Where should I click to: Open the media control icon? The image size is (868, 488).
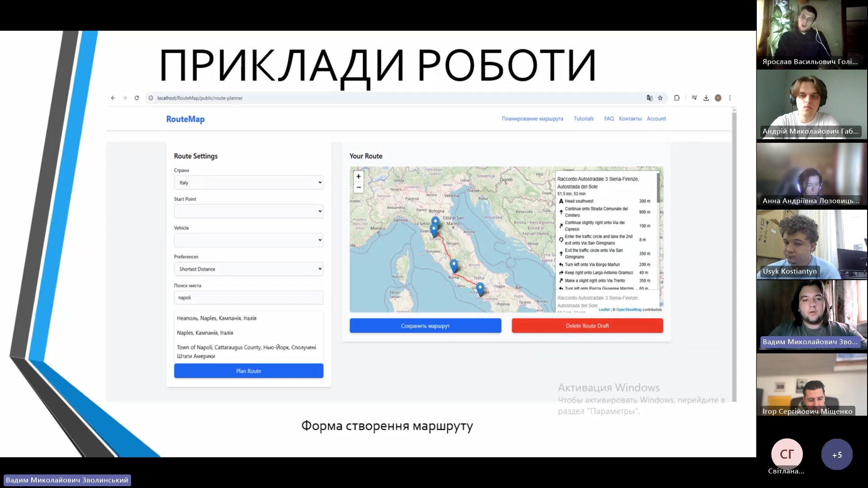click(694, 98)
